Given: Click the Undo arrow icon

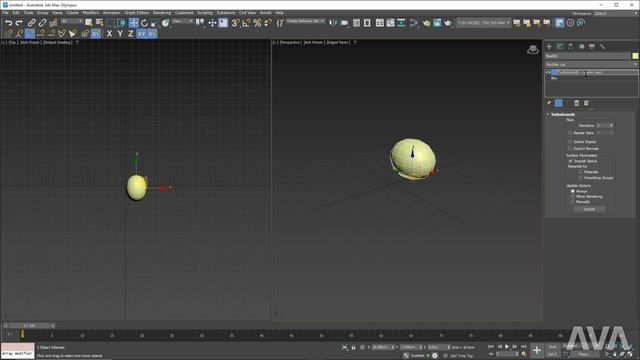Looking at the screenshot, I should click(x=9, y=23).
